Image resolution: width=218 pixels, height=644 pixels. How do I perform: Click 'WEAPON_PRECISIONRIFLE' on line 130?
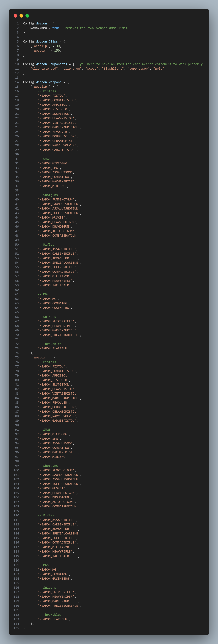(59, 606)
